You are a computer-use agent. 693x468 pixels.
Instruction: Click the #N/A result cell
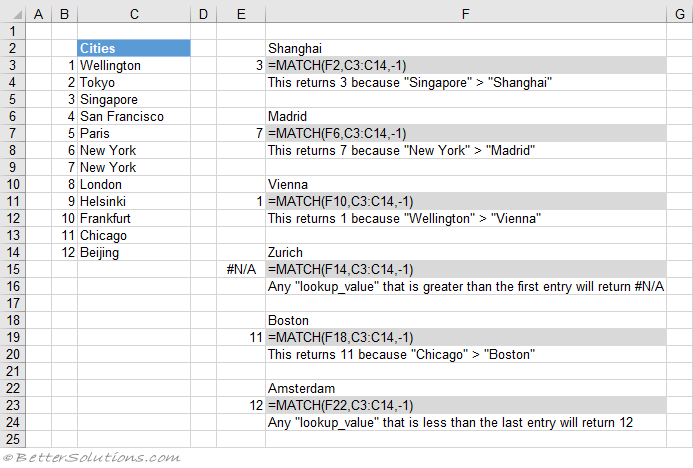(241, 270)
